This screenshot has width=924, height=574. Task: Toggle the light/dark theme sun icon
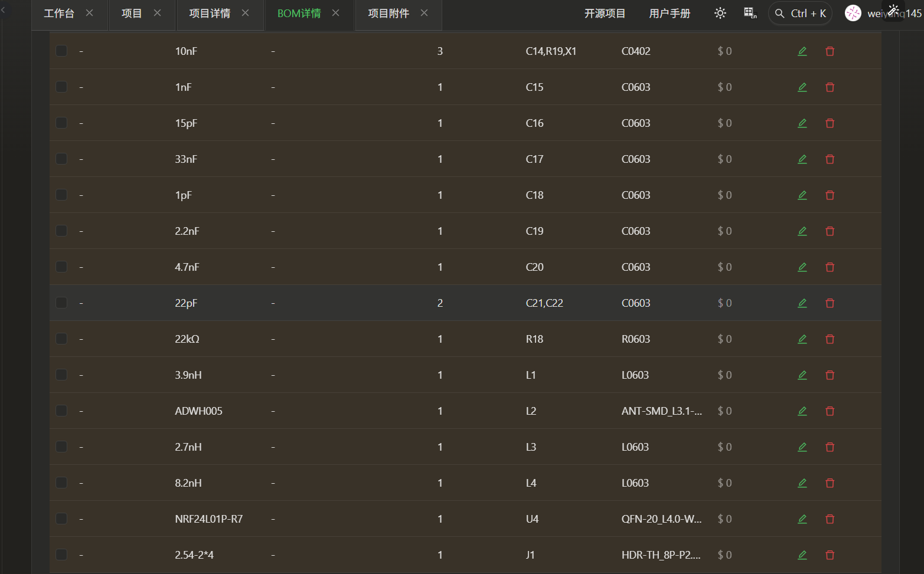point(720,13)
